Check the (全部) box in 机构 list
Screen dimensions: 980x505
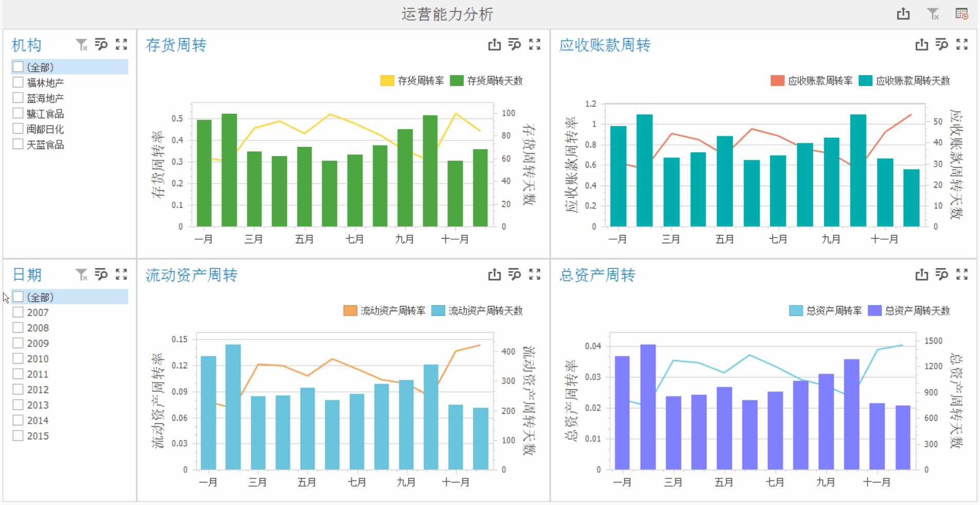(17, 66)
